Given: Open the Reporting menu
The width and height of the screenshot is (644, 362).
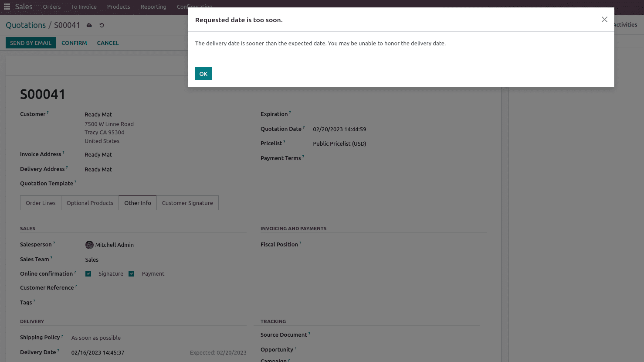Looking at the screenshot, I should tap(153, 7).
